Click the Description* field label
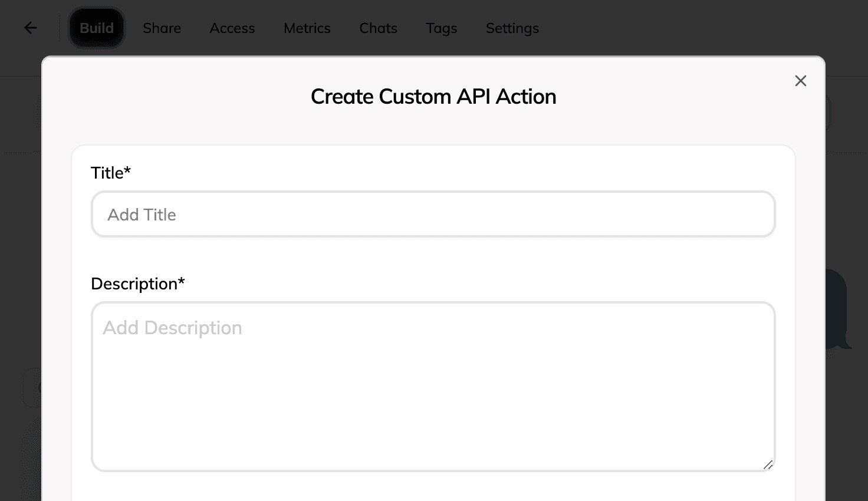The image size is (868, 501). pyautogui.click(x=138, y=284)
